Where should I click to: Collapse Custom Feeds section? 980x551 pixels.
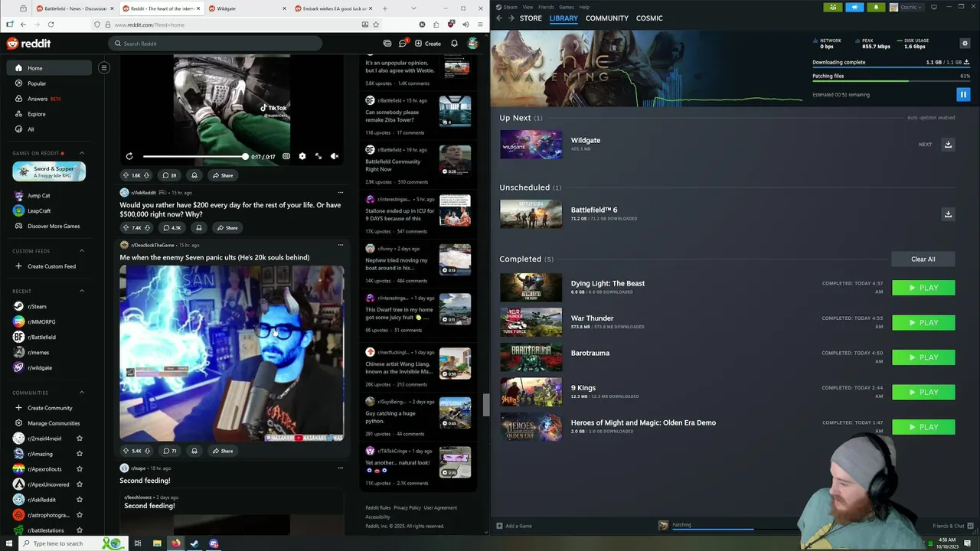tap(82, 251)
